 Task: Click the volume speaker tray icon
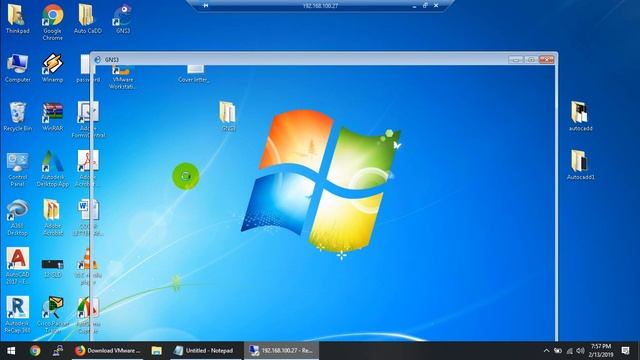tap(580, 351)
